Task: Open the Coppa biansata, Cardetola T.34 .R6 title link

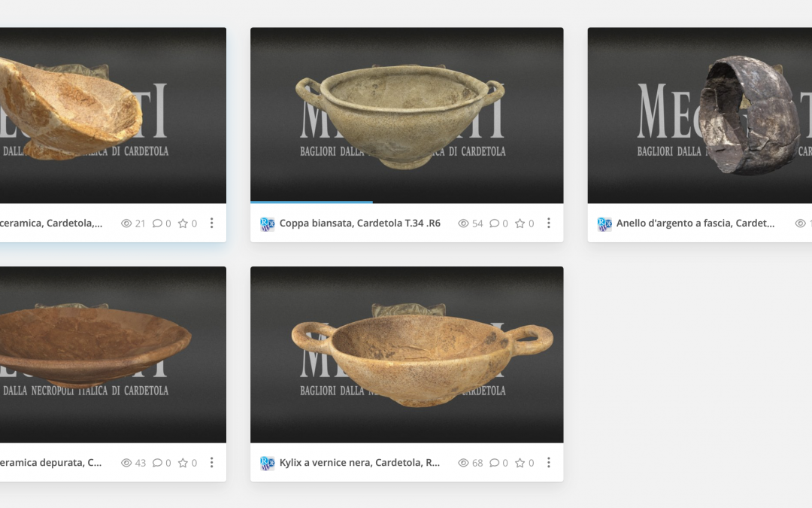Action: click(359, 224)
